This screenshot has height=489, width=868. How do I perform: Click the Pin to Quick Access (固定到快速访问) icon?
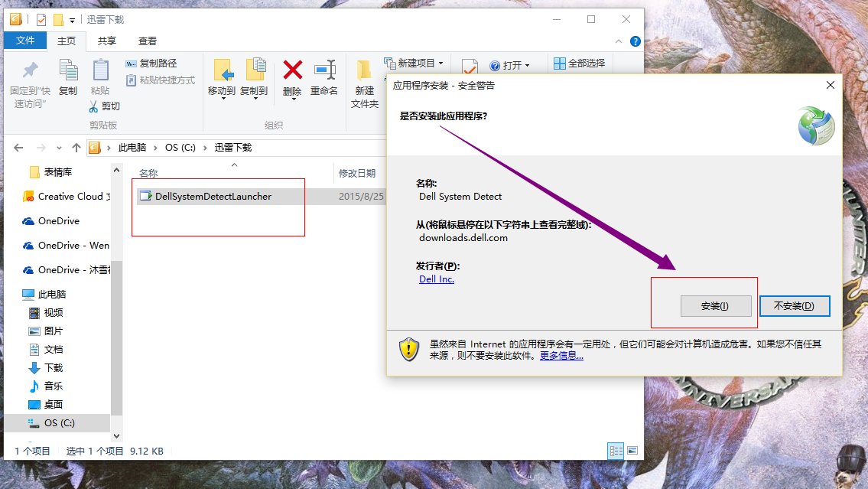31,70
